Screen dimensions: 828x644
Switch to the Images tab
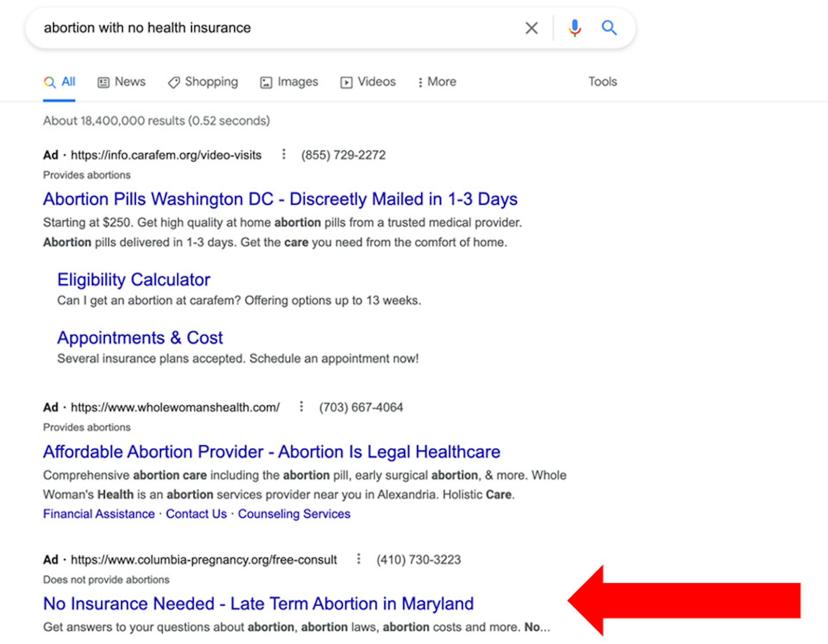tap(289, 82)
